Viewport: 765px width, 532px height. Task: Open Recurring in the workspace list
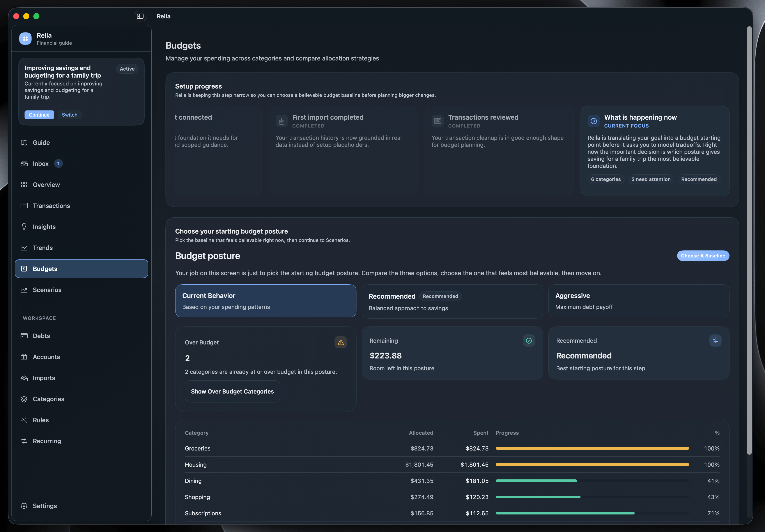(81, 441)
